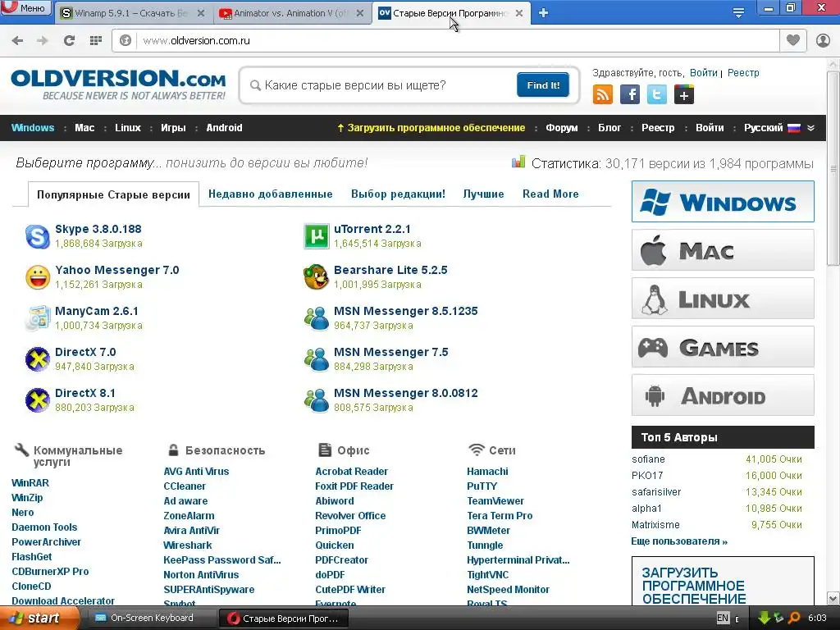
Task: Select the Игры nav menu item
Action: click(173, 128)
